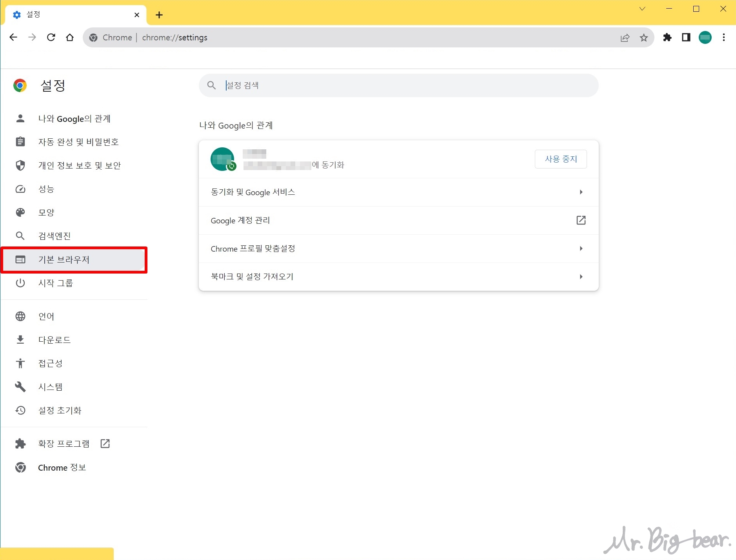Click the shield icon for 개인 정보 보호
Viewport: 736px width, 560px height.
point(20,165)
